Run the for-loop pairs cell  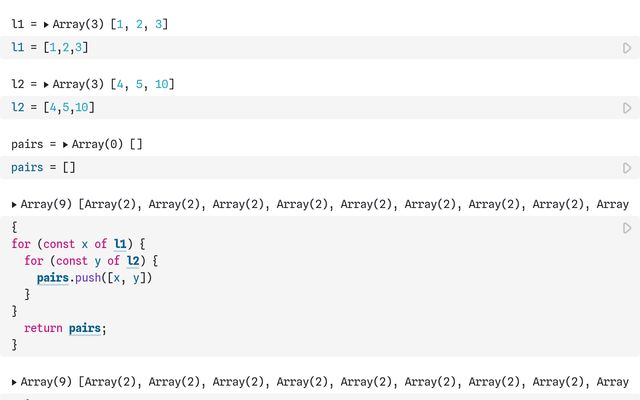click(627, 228)
